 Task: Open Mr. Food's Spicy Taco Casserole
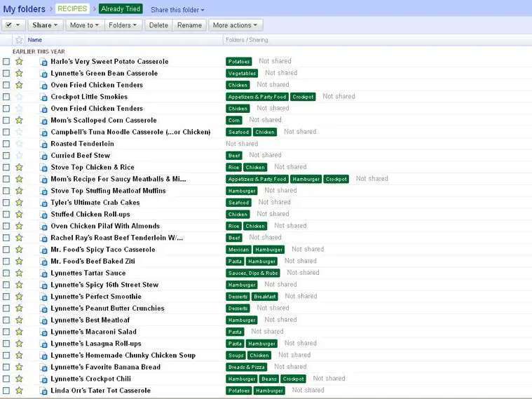click(103, 250)
